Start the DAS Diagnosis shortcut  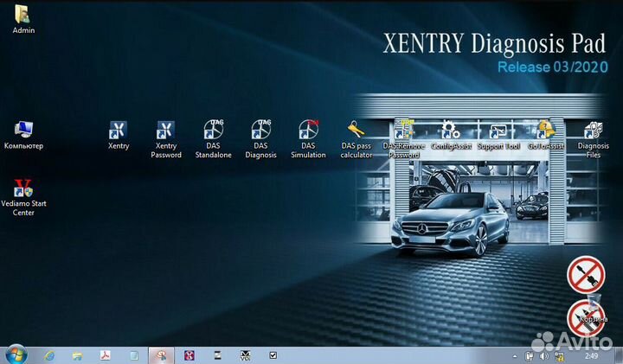click(260, 131)
